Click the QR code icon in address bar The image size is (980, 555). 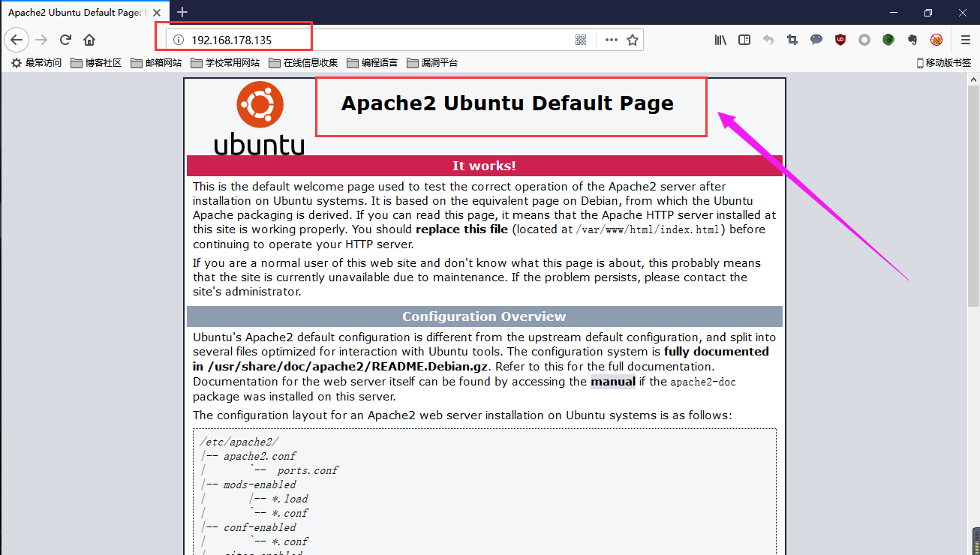pyautogui.click(x=581, y=40)
